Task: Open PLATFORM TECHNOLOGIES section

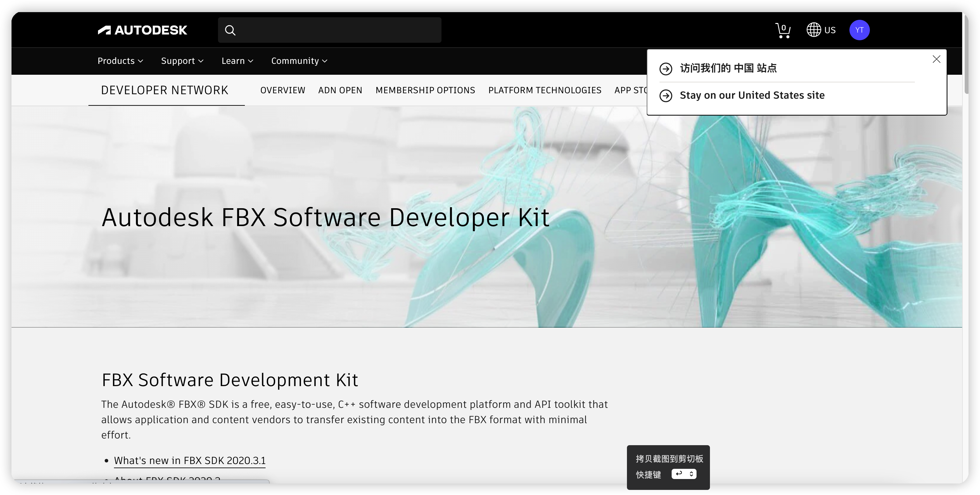Action: click(x=544, y=90)
